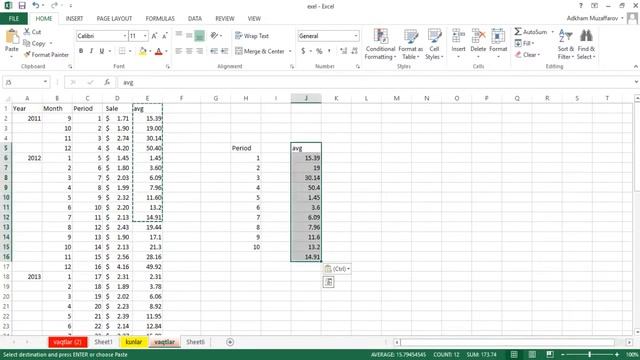Click the Sort & Filter icon
The image size is (640, 360).
tap(565, 36)
